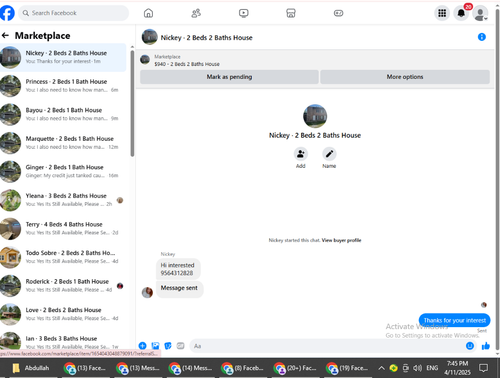Click the Name edit pencil icon
Image resolution: width=500 pixels, height=378 pixels.
point(329,154)
